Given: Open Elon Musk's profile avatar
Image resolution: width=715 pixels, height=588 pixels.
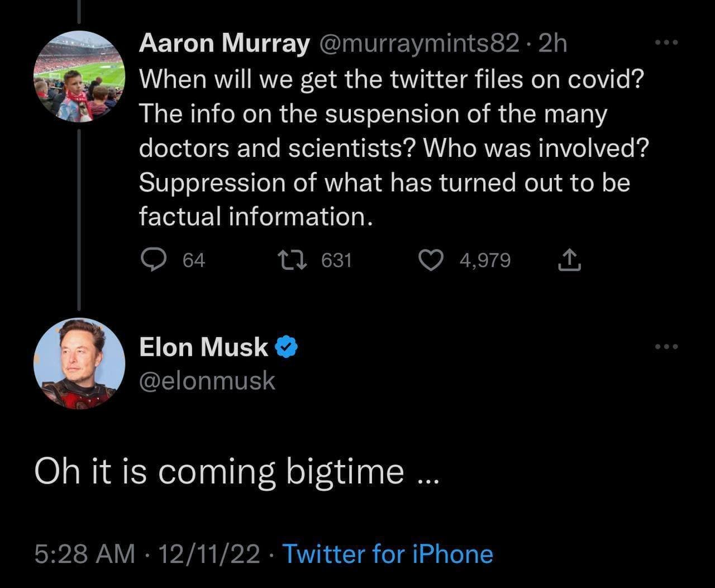Looking at the screenshot, I should [x=79, y=364].
